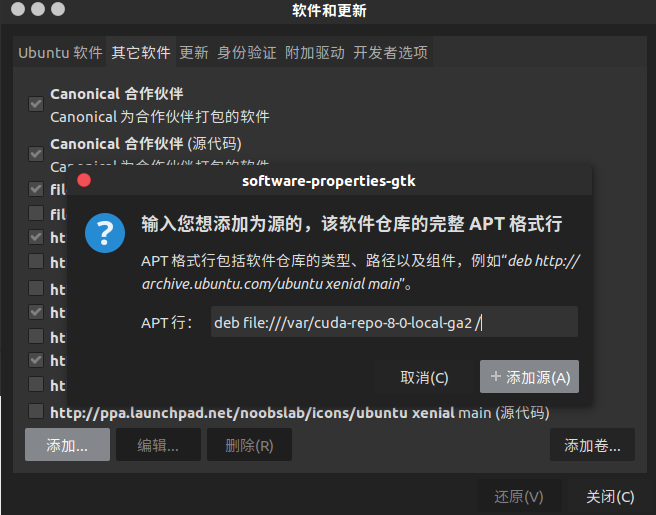Click the 取消(C) button in dialog

(x=424, y=377)
